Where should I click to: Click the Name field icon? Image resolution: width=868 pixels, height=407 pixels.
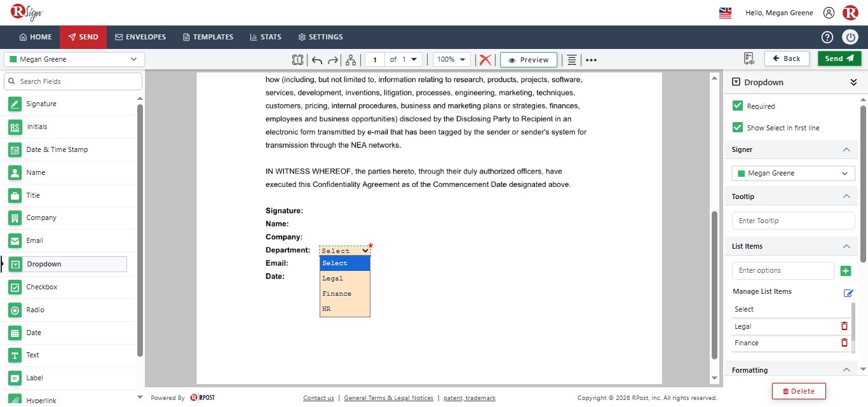coord(15,172)
